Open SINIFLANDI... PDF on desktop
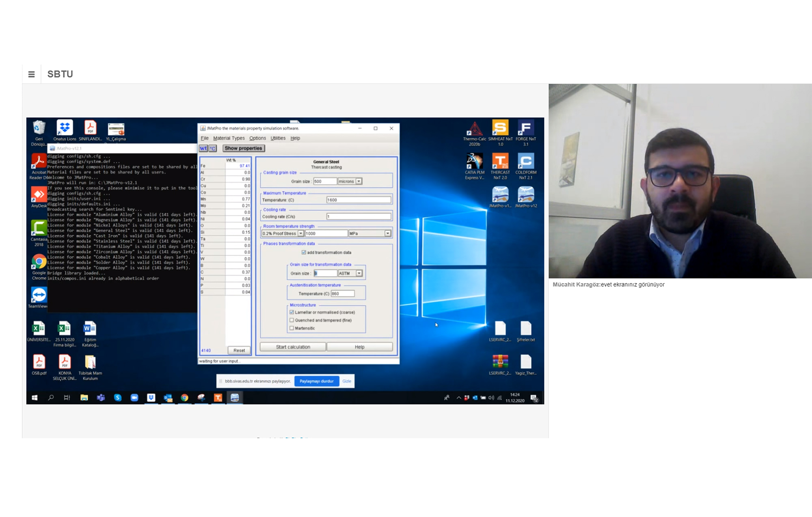812x517 pixels. [90, 131]
